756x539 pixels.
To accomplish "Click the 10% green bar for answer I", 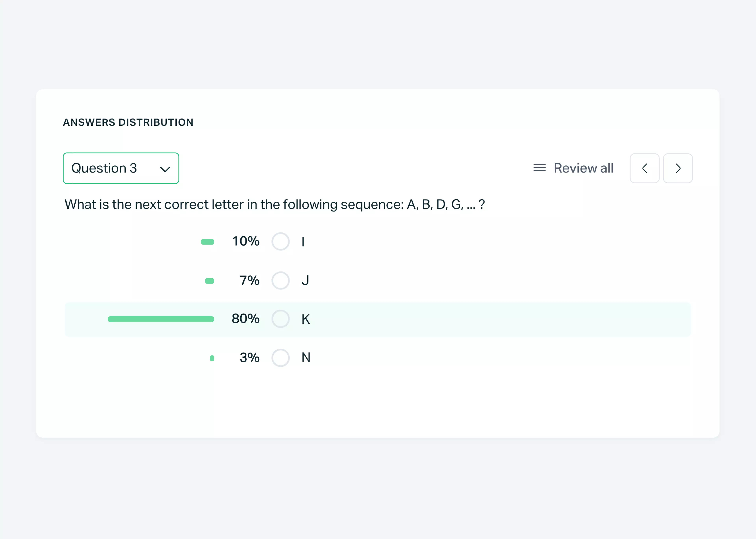I will (x=207, y=242).
